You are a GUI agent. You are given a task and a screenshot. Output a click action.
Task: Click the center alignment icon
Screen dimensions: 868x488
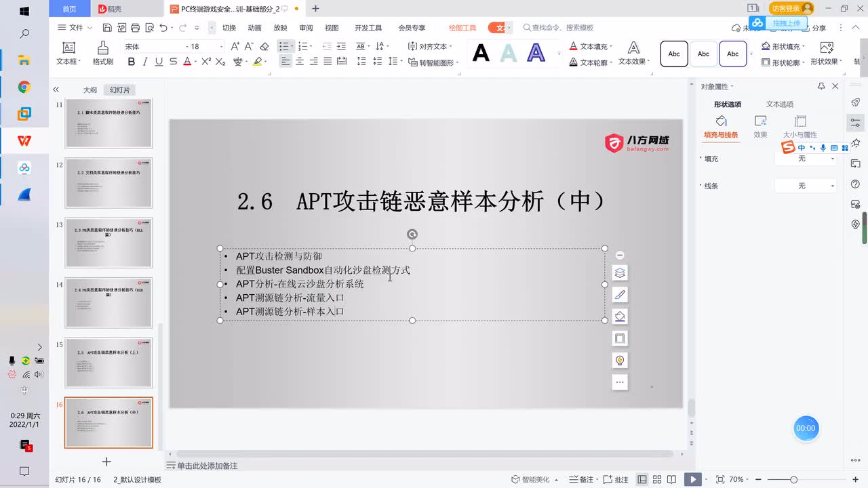click(300, 62)
